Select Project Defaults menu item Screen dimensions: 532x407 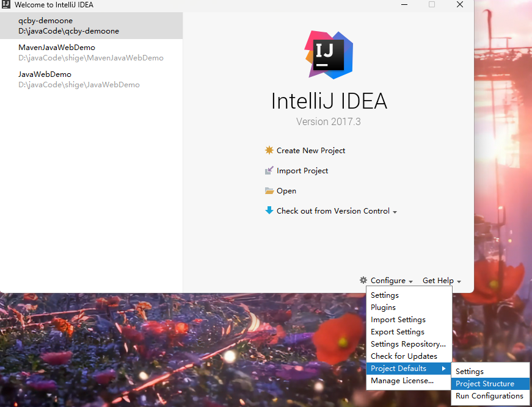(x=409, y=369)
